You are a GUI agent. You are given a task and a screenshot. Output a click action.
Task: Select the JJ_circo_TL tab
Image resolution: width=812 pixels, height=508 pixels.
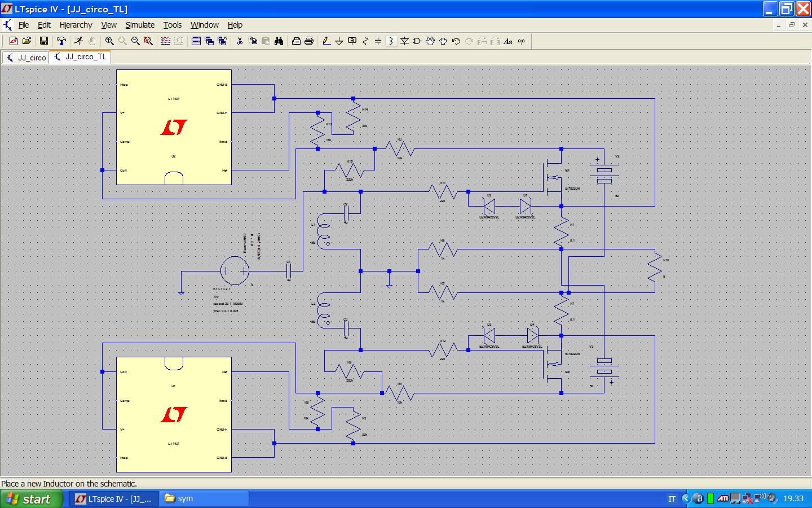(x=80, y=56)
